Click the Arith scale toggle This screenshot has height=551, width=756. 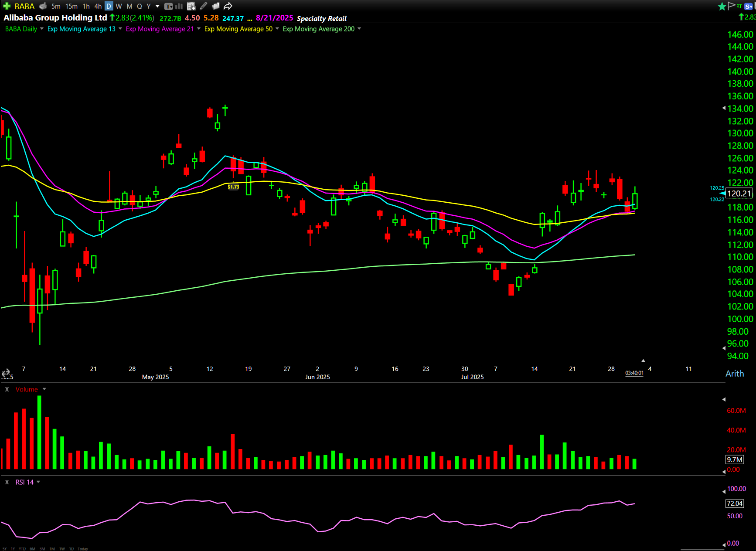pos(735,374)
